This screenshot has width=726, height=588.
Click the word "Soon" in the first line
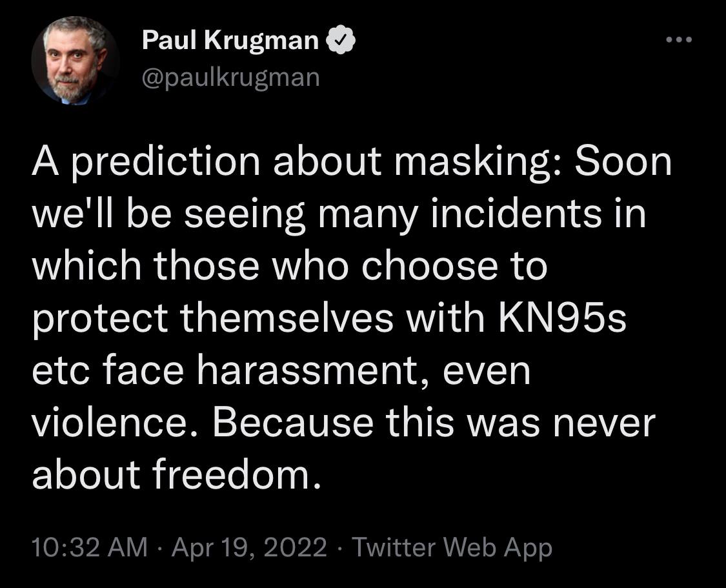pyautogui.click(x=623, y=161)
